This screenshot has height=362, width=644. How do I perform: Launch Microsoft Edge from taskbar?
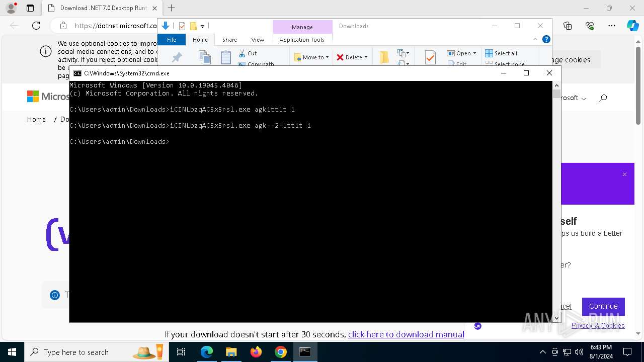pos(207,352)
